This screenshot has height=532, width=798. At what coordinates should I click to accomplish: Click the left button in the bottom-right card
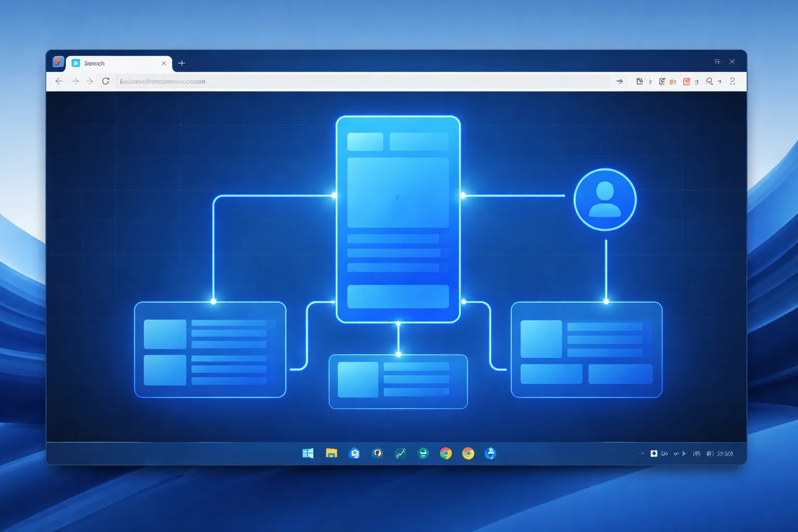tap(551, 374)
